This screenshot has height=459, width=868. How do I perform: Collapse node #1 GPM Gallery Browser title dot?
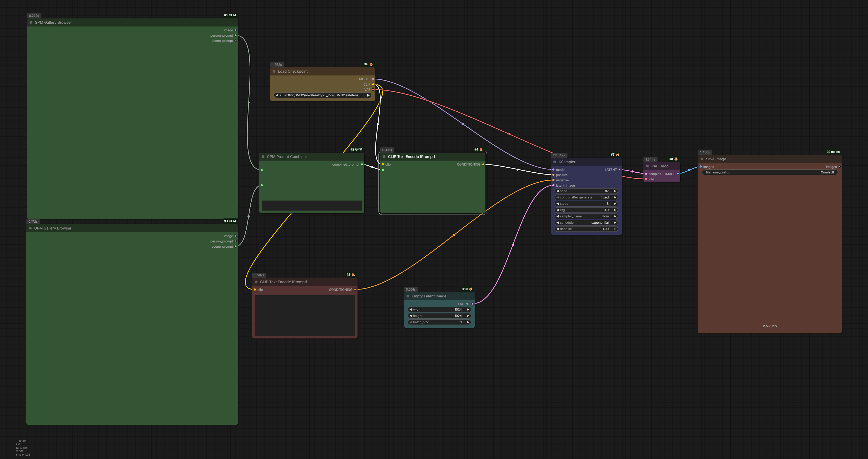tap(31, 23)
